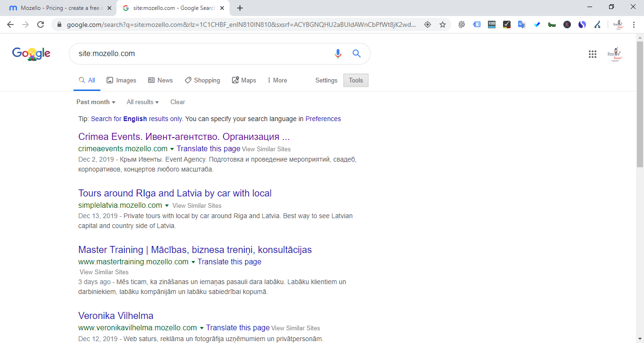This screenshot has width=644, height=343.
Task: Click the vertical page scrollbar thumb
Action: (640, 104)
